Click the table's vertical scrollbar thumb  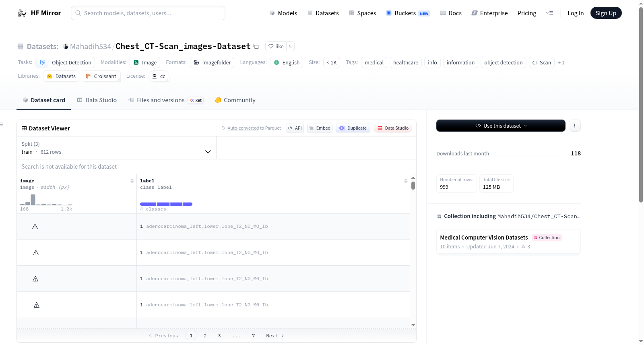point(413,186)
